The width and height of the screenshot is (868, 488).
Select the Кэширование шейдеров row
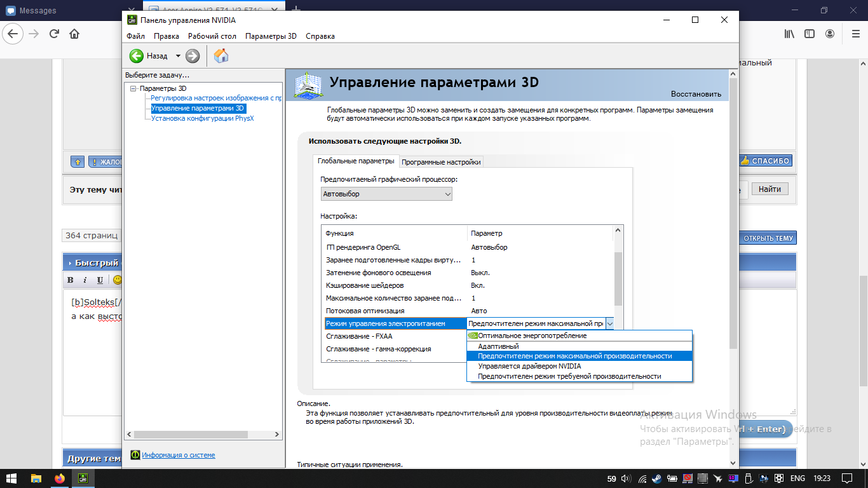(x=469, y=285)
